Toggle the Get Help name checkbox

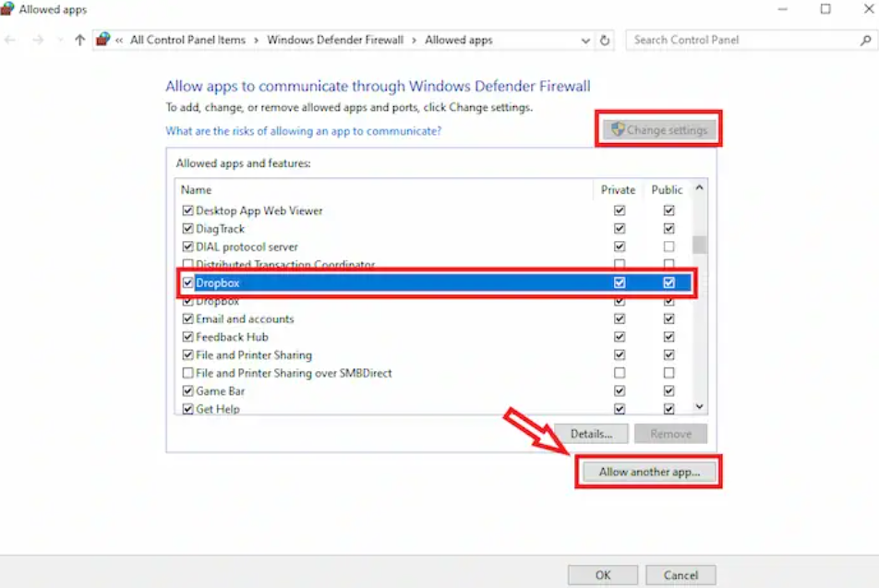click(x=187, y=409)
